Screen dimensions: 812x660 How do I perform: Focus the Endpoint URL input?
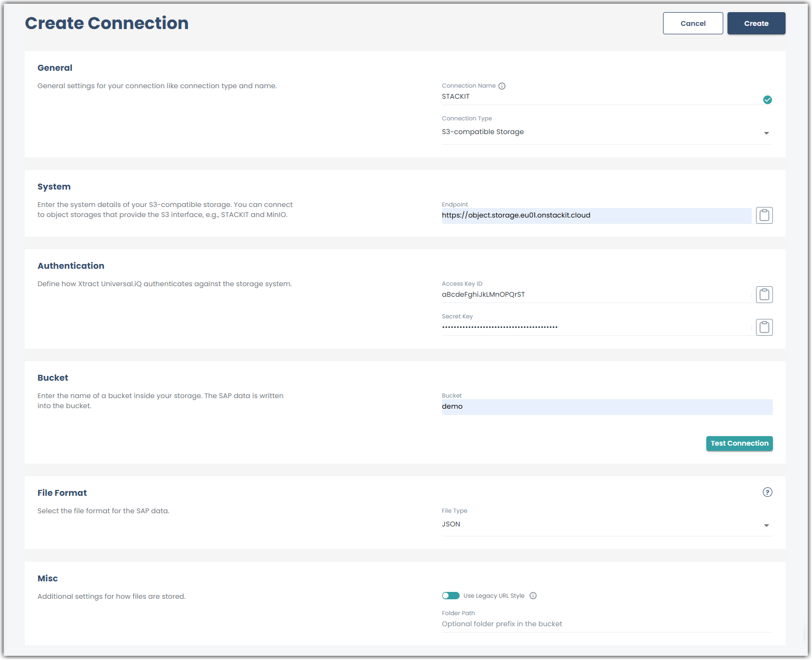[x=596, y=215]
